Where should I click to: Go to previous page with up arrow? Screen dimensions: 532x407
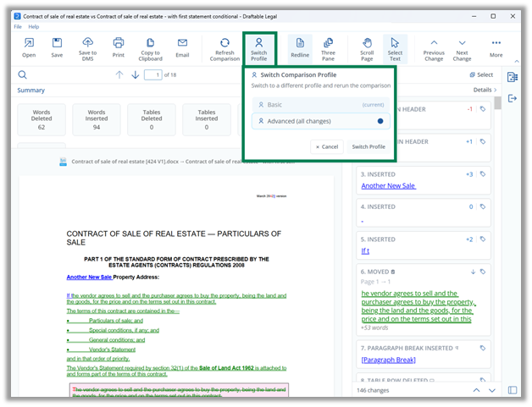coord(119,74)
